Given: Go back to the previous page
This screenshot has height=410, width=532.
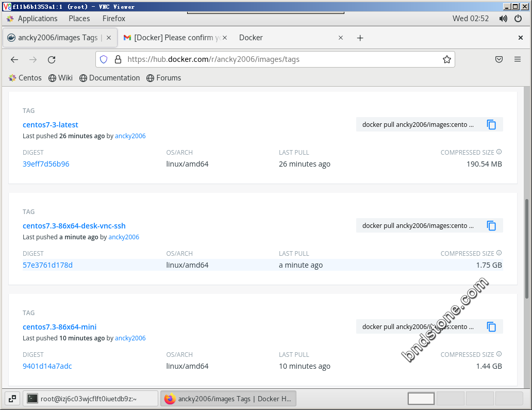Looking at the screenshot, I should (x=14, y=60).
